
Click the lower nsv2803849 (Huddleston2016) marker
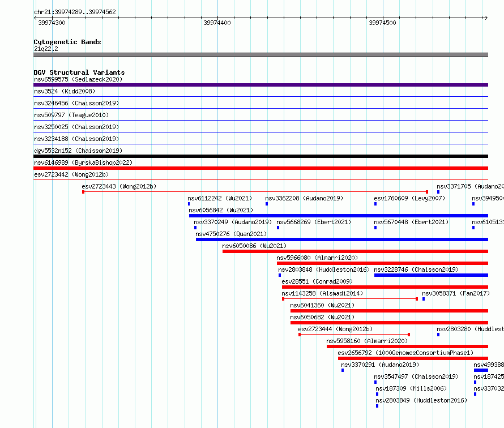pyautogui.click(x=377, y=406)
